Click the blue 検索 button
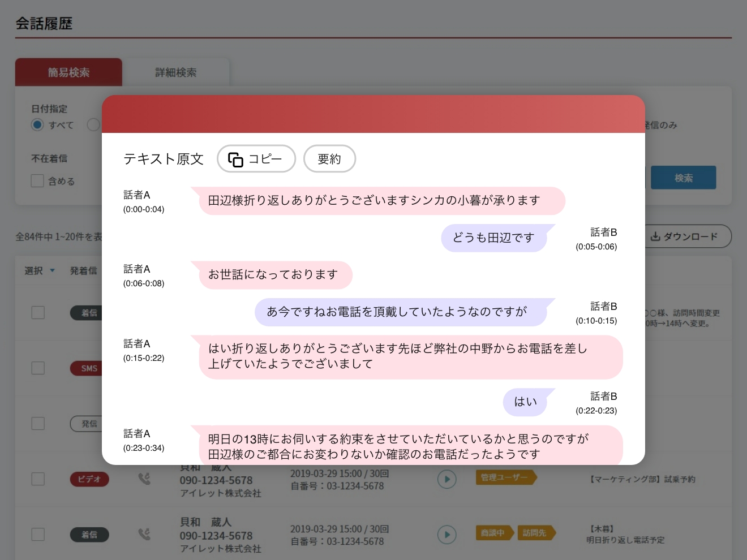 [683, 178]
